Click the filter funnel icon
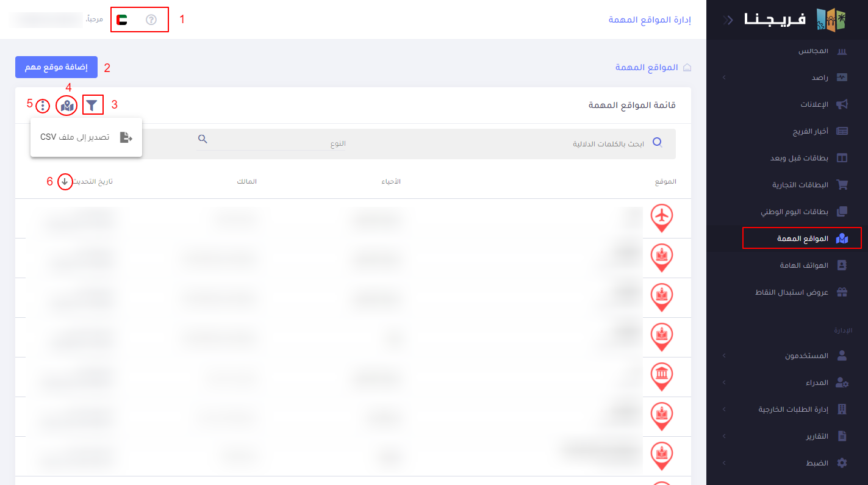Image resolution: width=868 pixels, height=485 pixels. pos(92,106)
